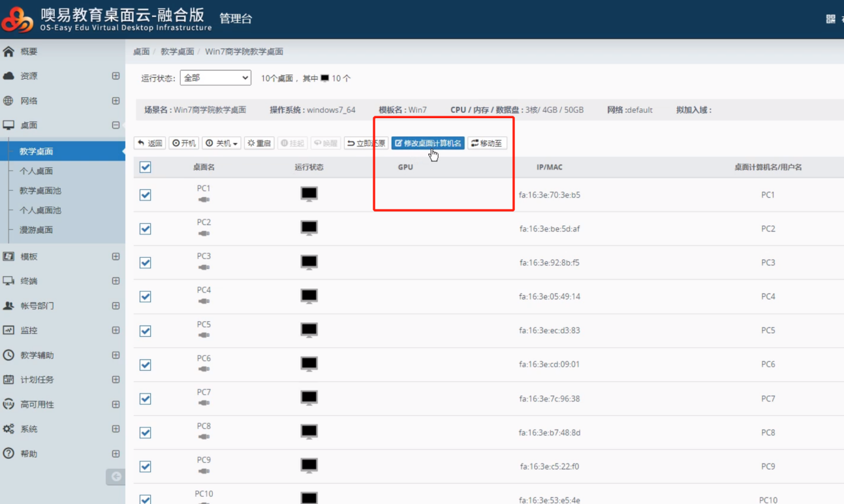Viewport: 844px width, 504px height.
Task: Click the 帮助 question mark icon
Action: [x=8, y=453]
